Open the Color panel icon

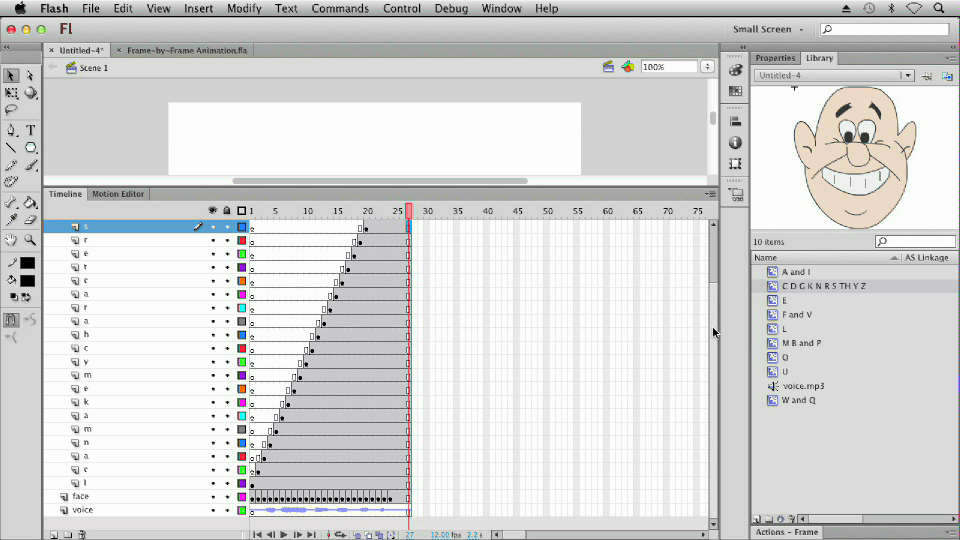(x=735, y=70)
